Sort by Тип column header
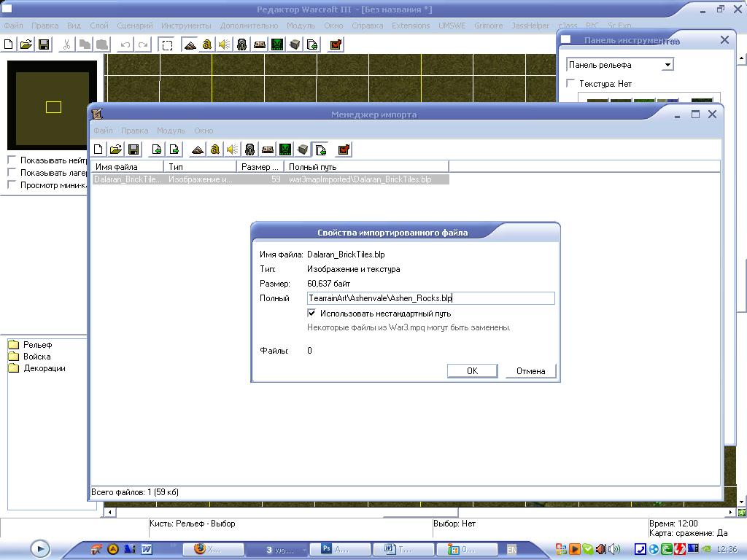Screen dimensions: 747x560 click(x=200, y=167)
